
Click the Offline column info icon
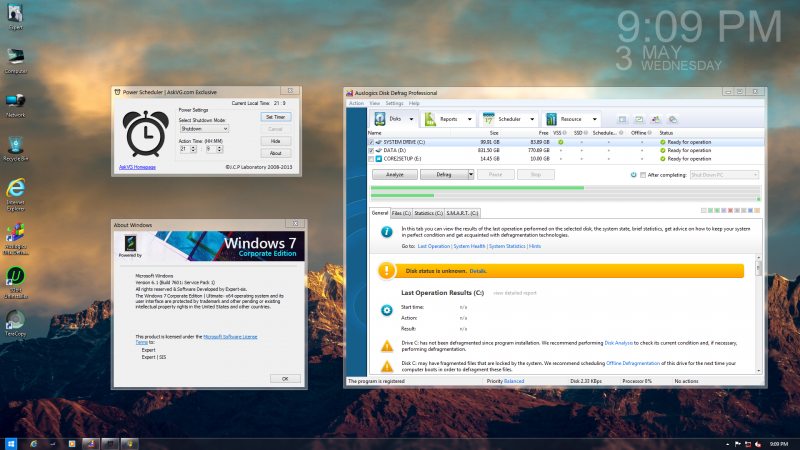(x=649, y=133)
